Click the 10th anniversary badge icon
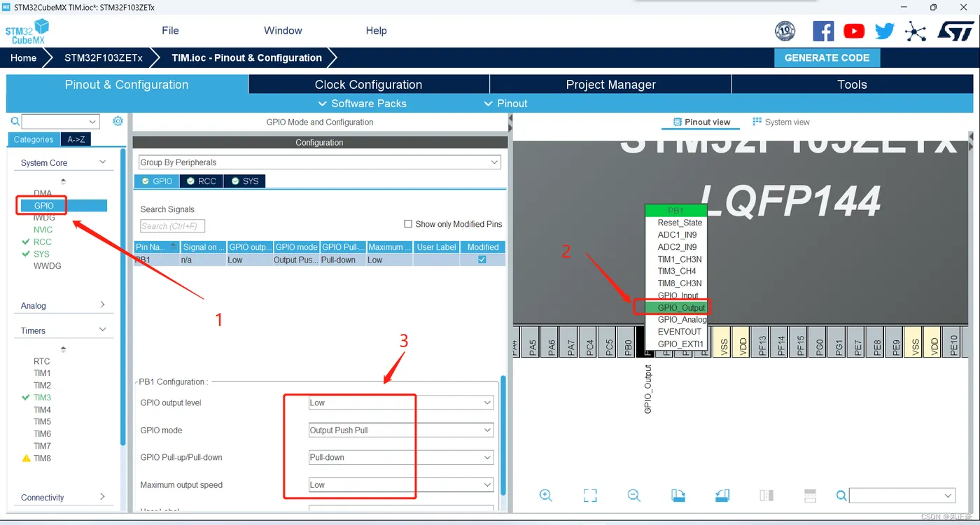Screen dimensions: 980x525 pos(785,31)
